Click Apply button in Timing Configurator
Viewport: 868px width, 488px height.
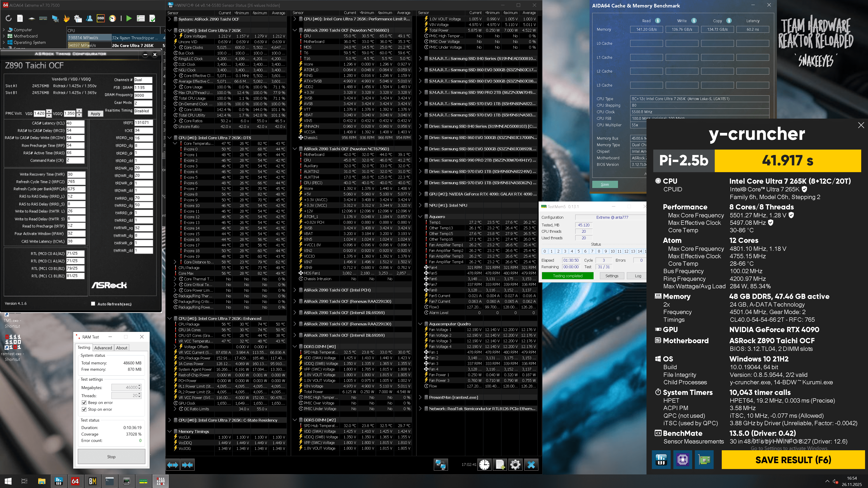pos(95,114)
